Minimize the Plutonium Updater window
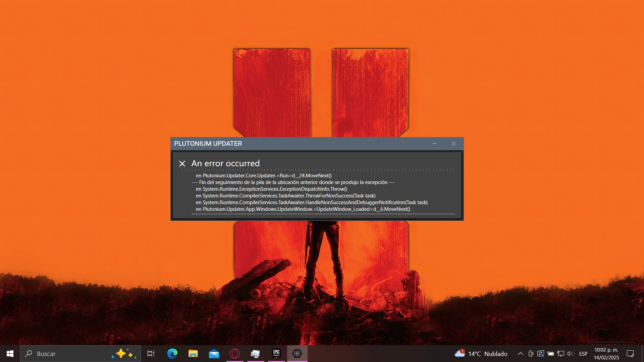 coord(434,143)
